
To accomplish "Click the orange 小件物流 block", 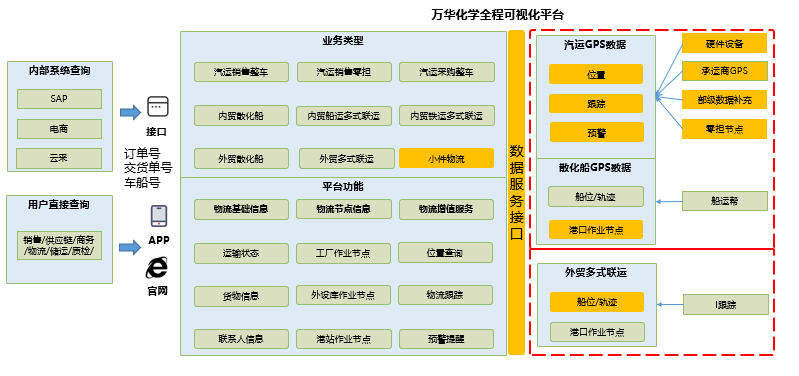I will (446, 158).
